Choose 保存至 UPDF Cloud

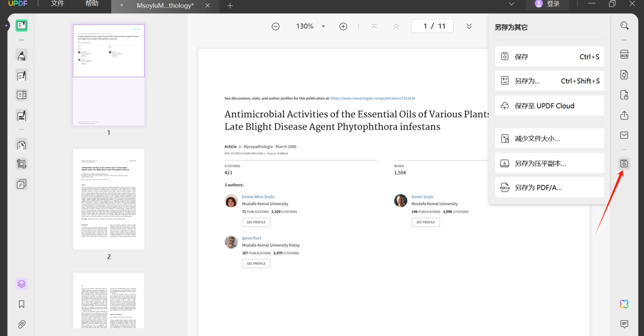pos(550,106)
